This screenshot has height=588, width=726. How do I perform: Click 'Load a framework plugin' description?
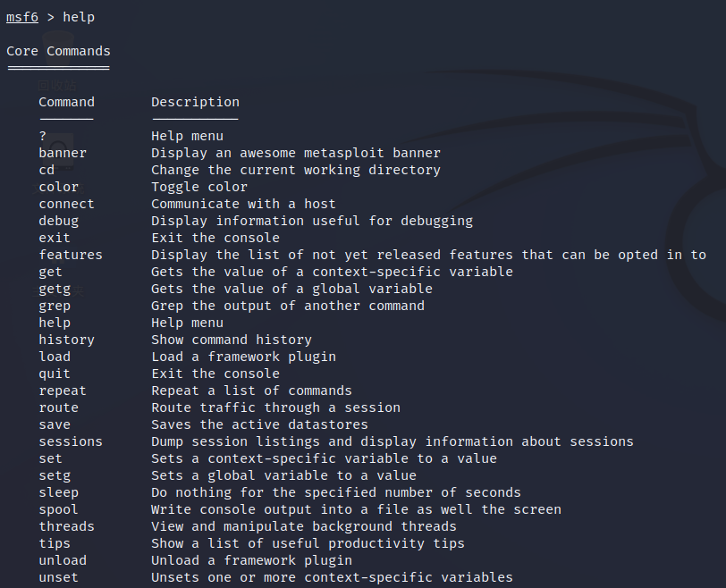(243, 357)
